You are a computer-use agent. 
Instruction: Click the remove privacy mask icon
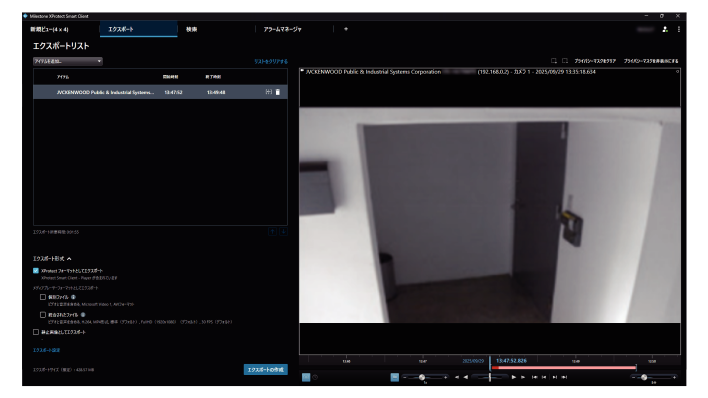click(565, 61)
